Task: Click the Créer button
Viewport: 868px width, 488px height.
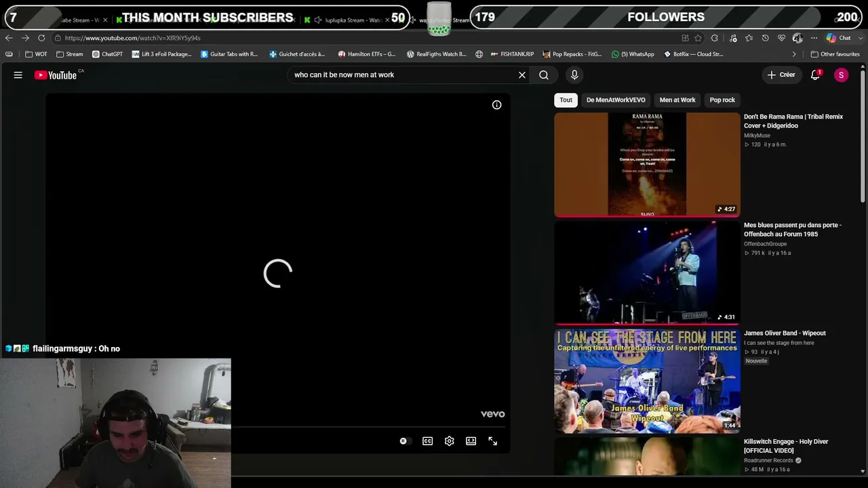Action: point(781,75)
